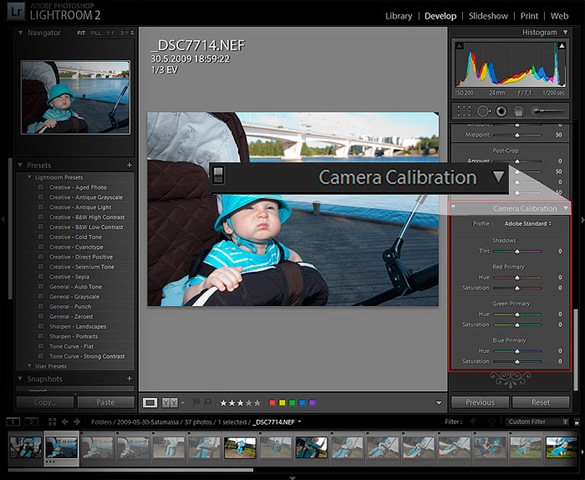
Task: Click the Previous button
Action: (x=480, y=402)
